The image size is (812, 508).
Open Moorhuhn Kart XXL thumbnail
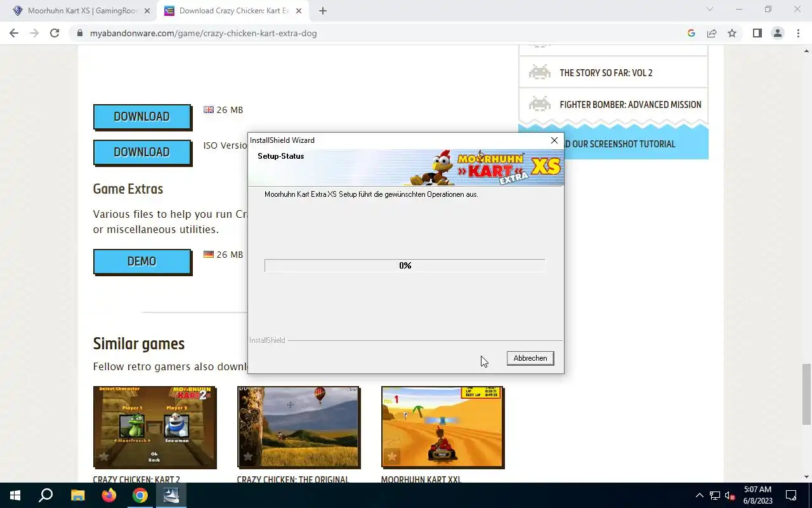click(442, 427)
